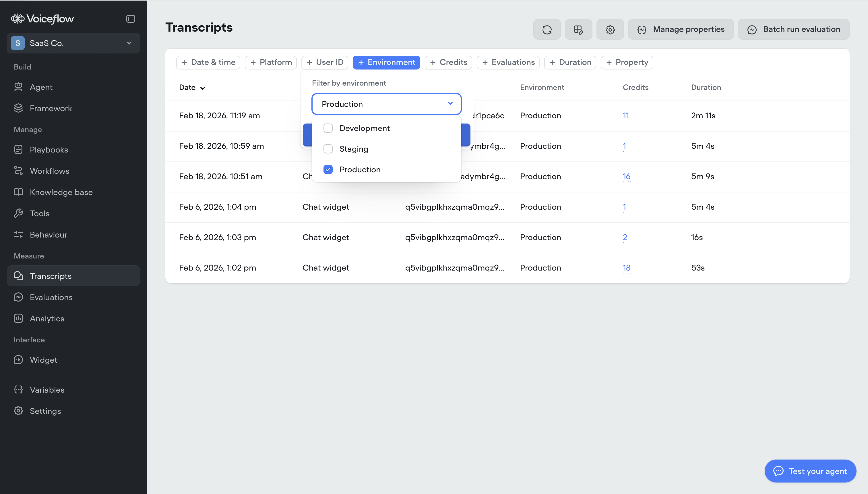Open Analytics from sidebar

[47, 318]
